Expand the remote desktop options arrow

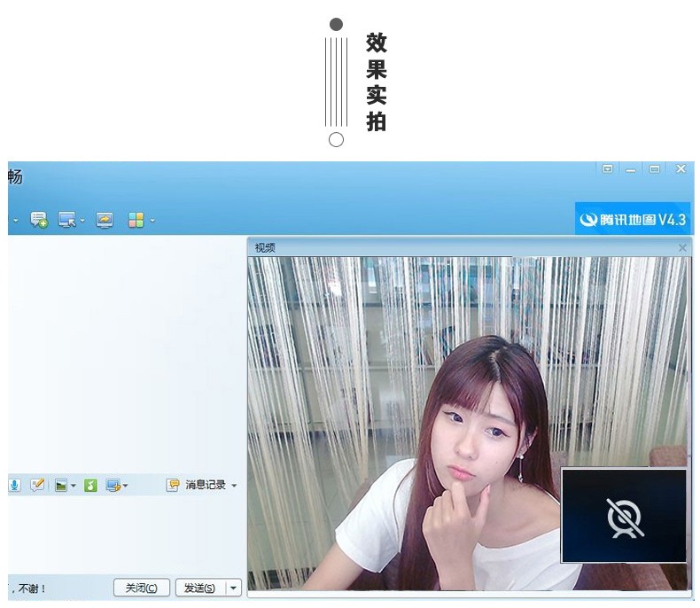tap(82, 220)
